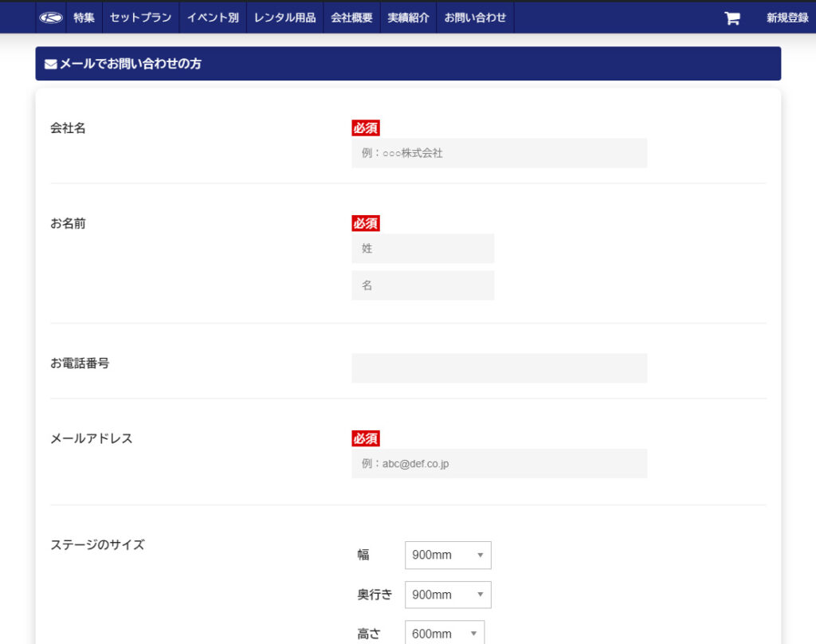Click the 奥行き label next to dropdown

(x=375, y=595)
